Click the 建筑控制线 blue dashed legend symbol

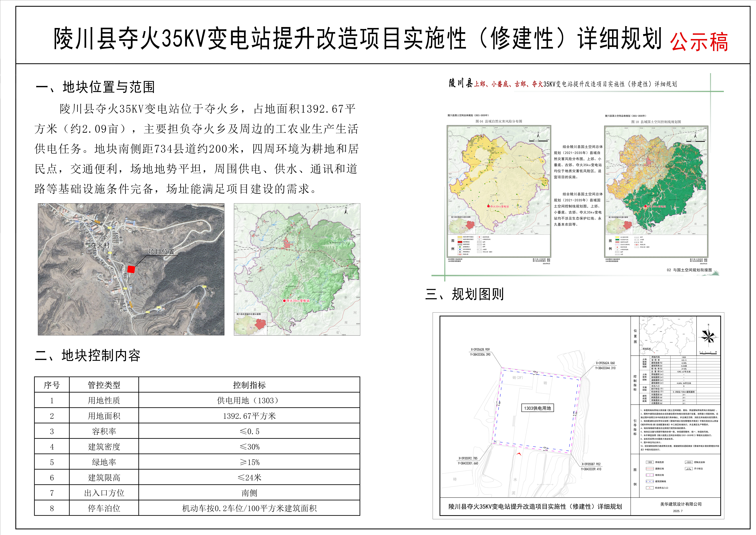pyautogui.click(x=650, y=481)
